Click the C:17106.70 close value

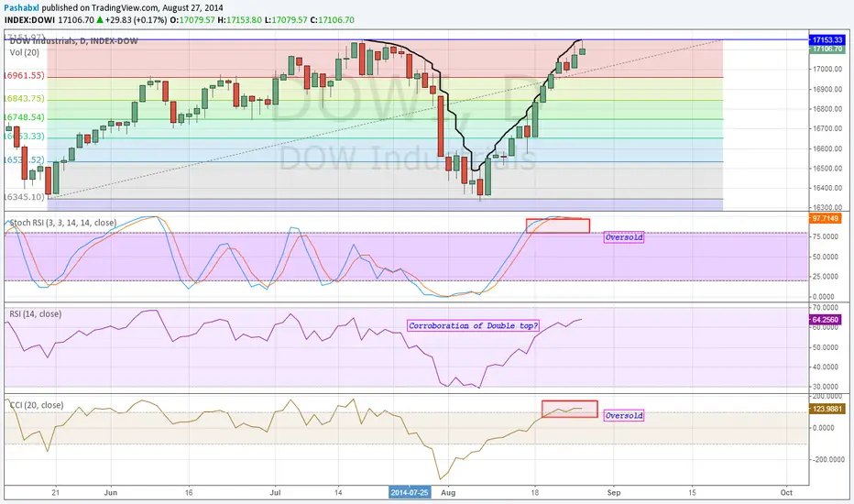[333, 20]
